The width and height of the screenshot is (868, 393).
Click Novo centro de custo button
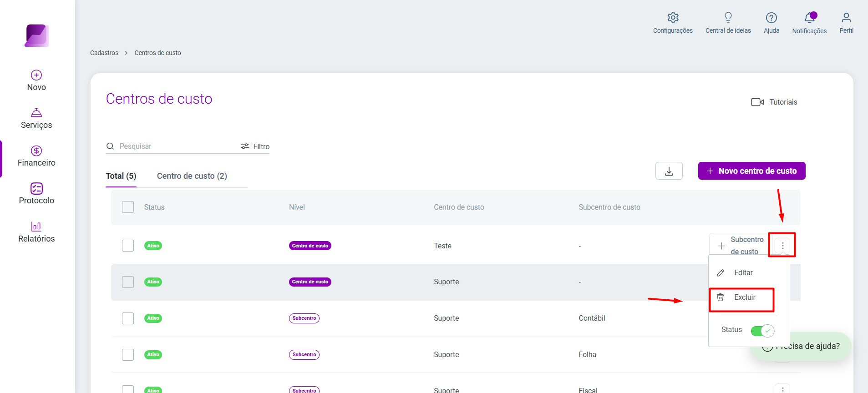click(751, 171)
